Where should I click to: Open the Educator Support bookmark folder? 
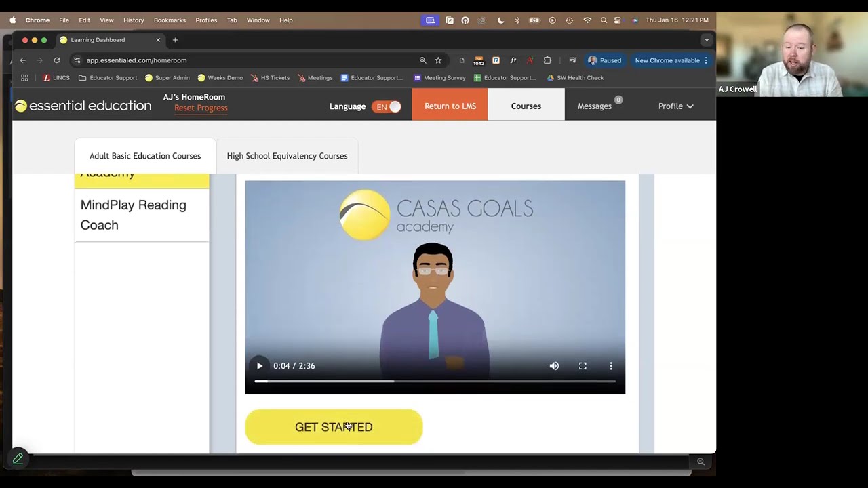[108, 78]
